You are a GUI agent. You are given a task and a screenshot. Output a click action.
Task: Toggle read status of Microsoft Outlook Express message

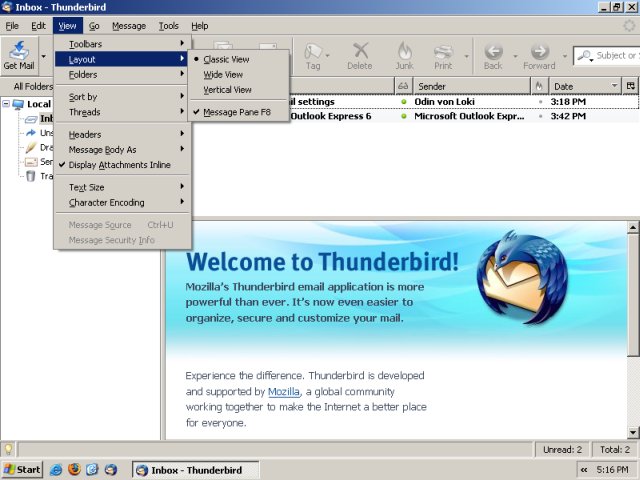click(x=404, y=116)
